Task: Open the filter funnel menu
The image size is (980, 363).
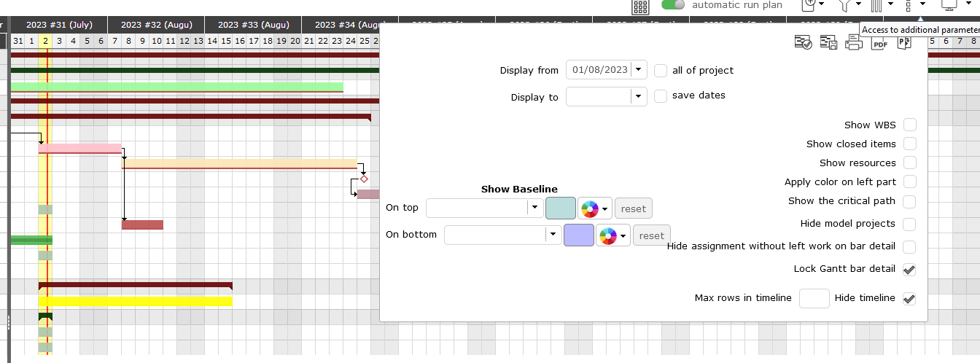Action: (x=845, y=5)
